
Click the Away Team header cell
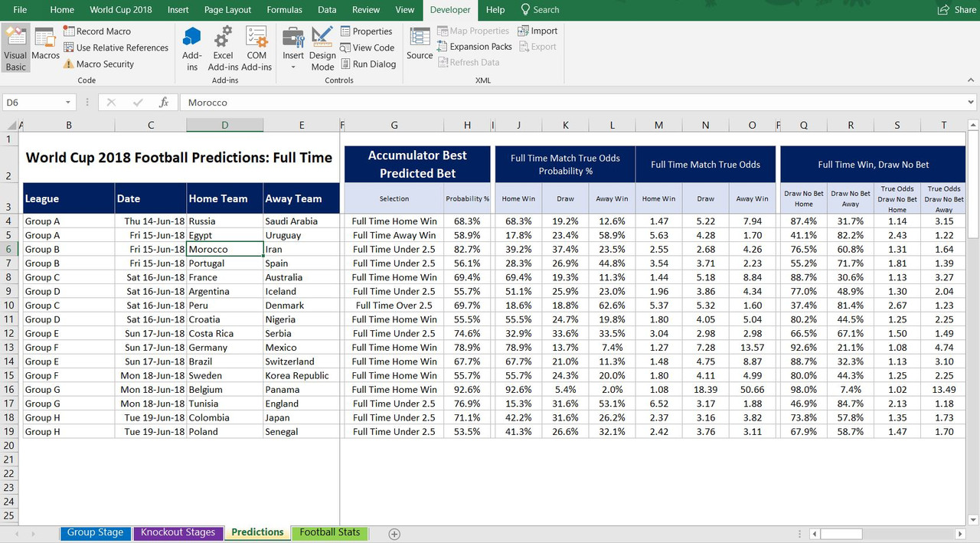(x=302, y=198)
